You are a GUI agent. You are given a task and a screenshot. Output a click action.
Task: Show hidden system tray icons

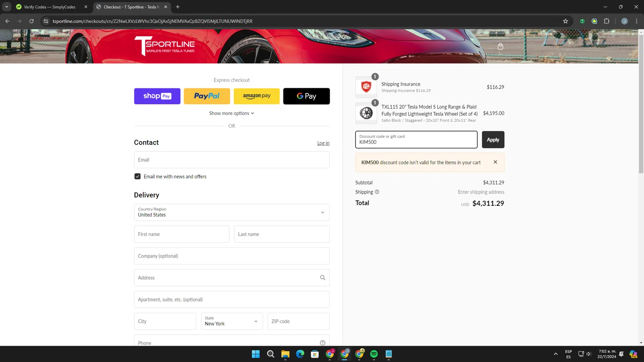[x=556, y=354]
